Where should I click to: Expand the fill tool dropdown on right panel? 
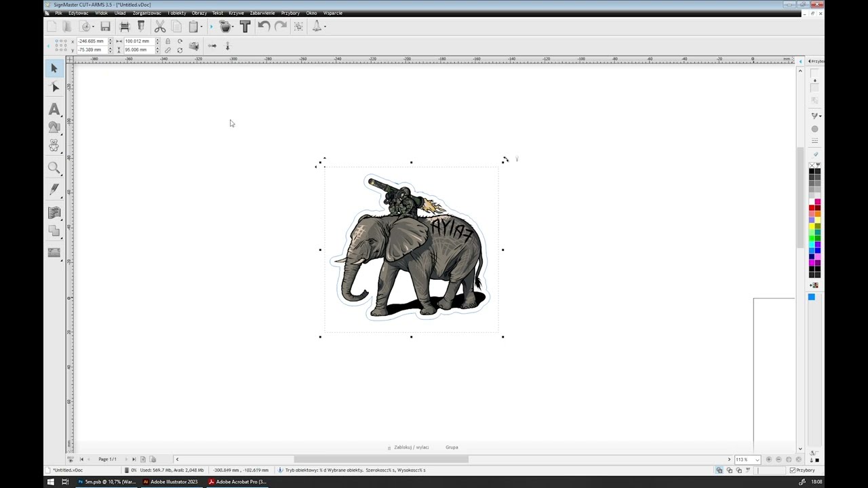pos(821,116)
